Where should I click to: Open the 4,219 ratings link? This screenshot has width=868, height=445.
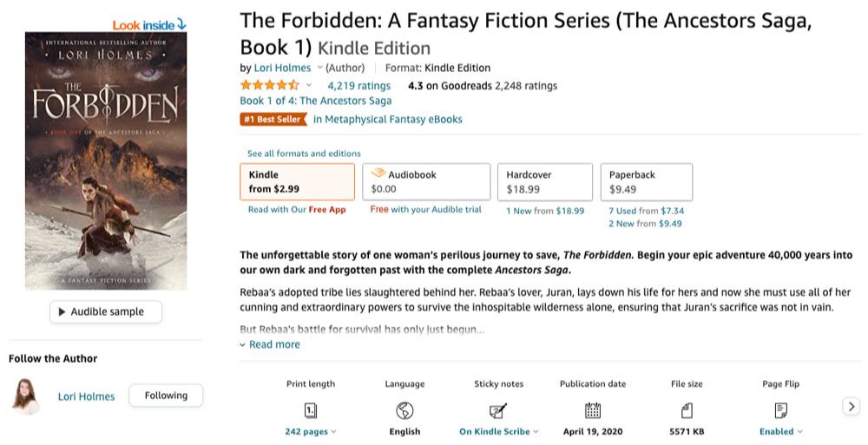click(x=358, y=86)
